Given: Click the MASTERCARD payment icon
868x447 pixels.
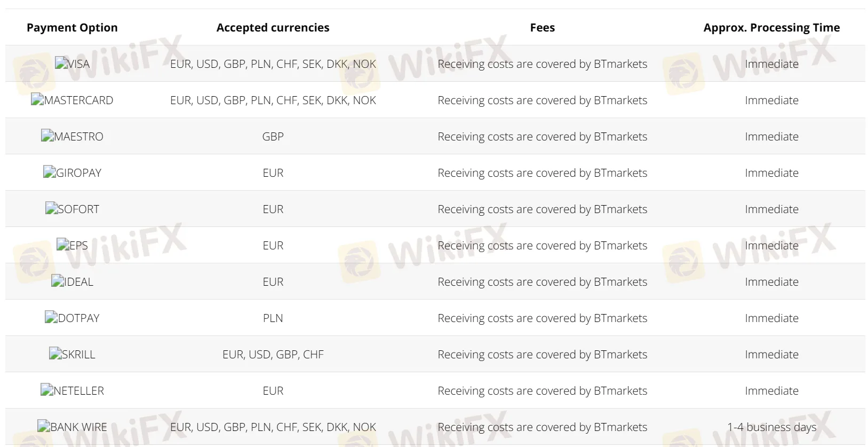Looking at the screenshot, I should pos(72,100).
